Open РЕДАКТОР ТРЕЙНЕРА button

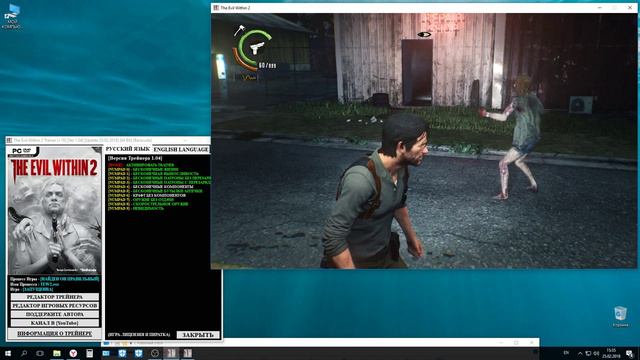[55, 297]
